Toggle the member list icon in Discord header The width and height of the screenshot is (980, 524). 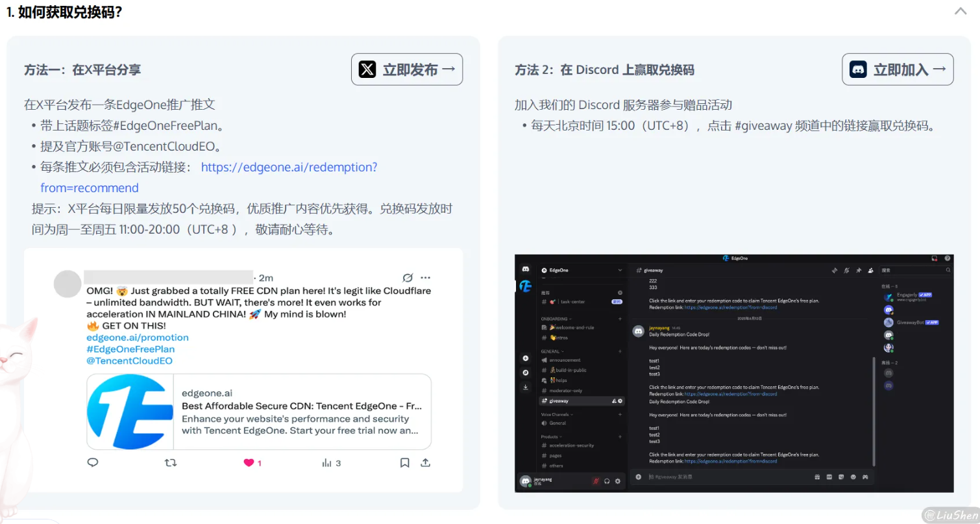pyautogui.click(x=870, y=270)
